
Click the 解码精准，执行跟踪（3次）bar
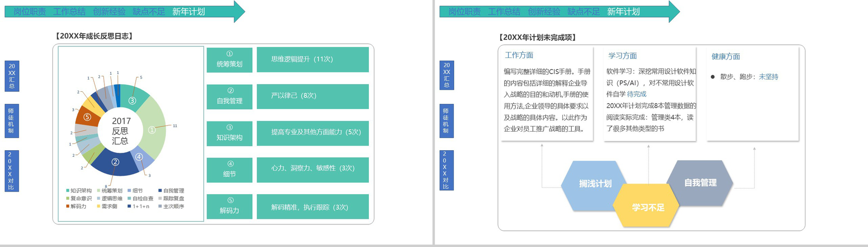tap(312, 207)
